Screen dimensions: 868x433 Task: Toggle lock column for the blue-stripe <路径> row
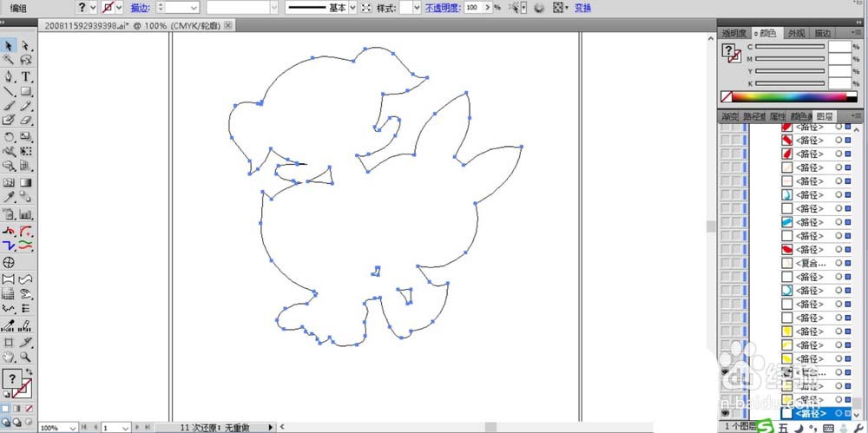(x=736, y=222)
